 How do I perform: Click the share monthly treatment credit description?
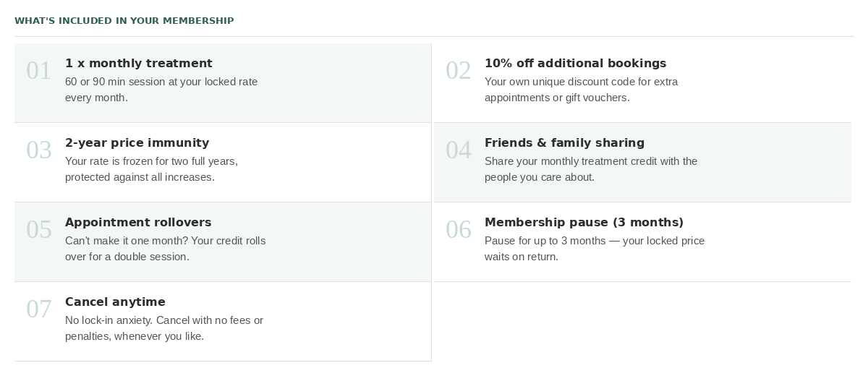(590, 169)
